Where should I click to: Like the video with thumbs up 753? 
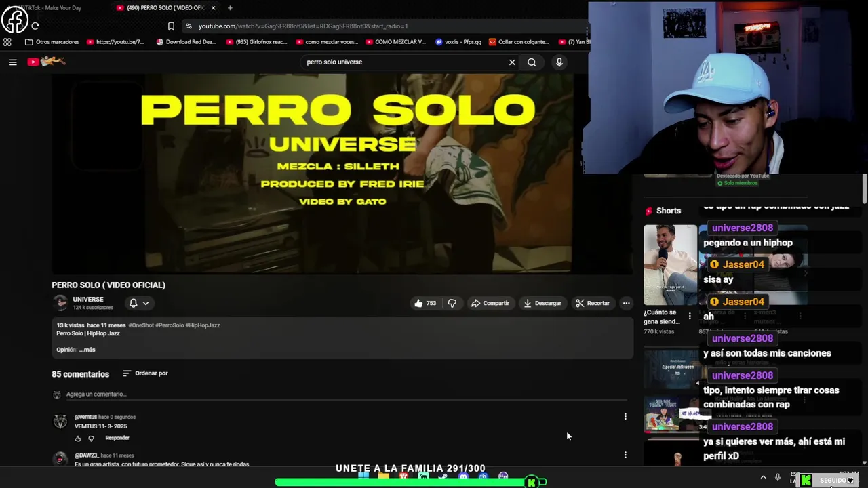[x=425, y=303]
